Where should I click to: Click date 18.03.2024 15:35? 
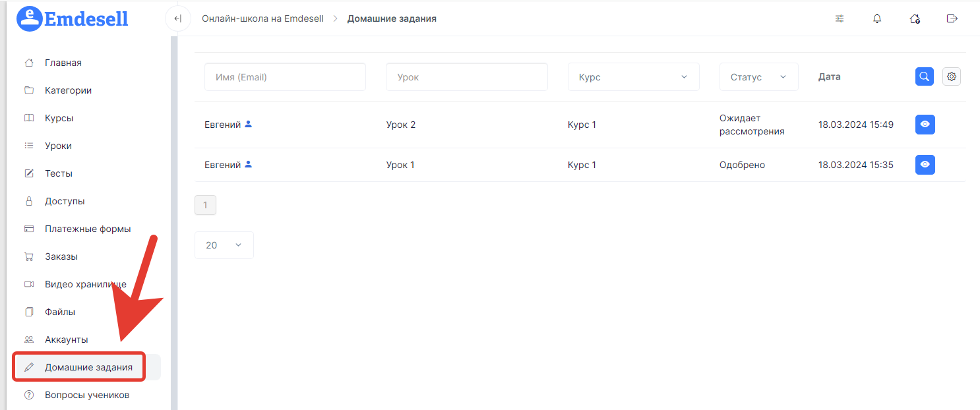pos(856,165)
